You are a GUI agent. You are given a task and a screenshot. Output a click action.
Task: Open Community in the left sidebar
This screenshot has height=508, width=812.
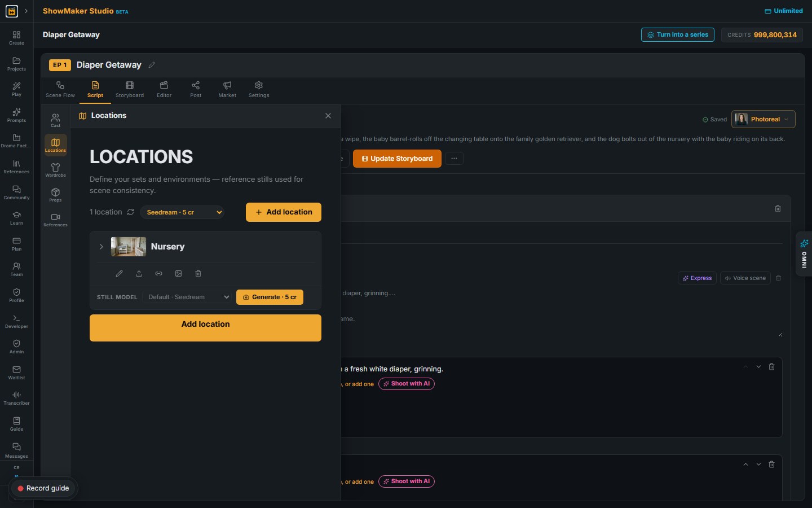click(16, 192)
